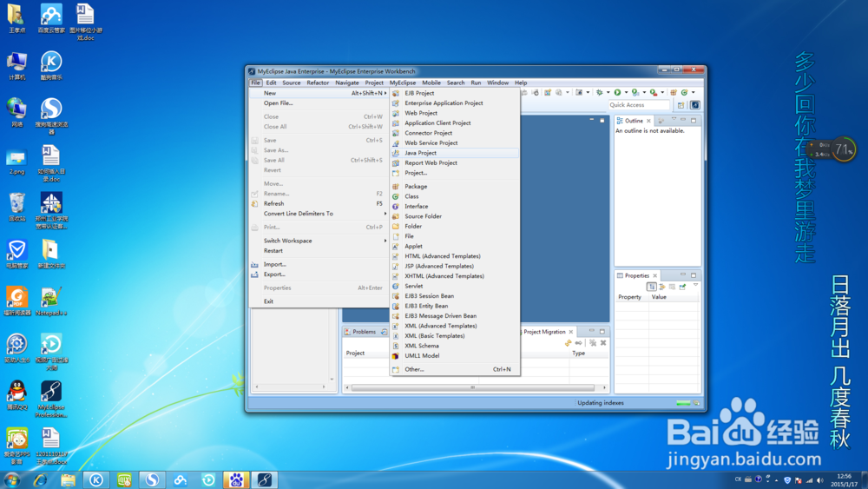Click the bottom panel horizontal scrollbar
868x489 pixels.
tap(473, 387)
